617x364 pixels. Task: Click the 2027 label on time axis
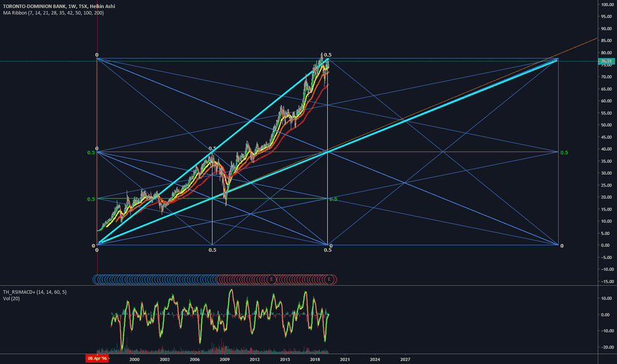coord(405,359)
